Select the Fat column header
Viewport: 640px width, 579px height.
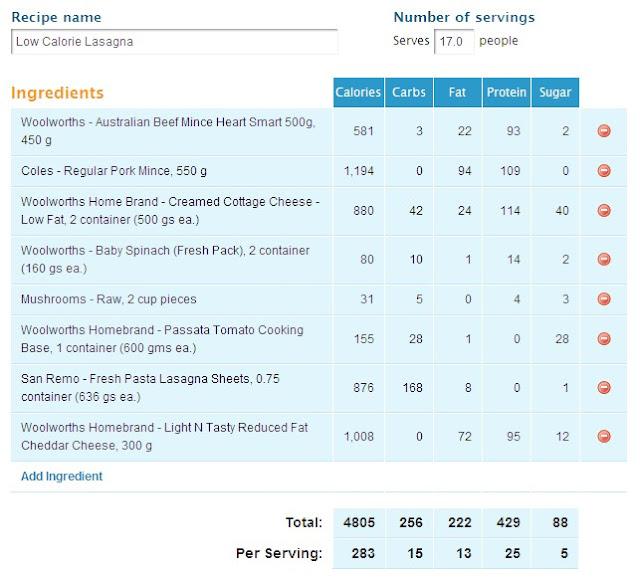tap(458, 92)
